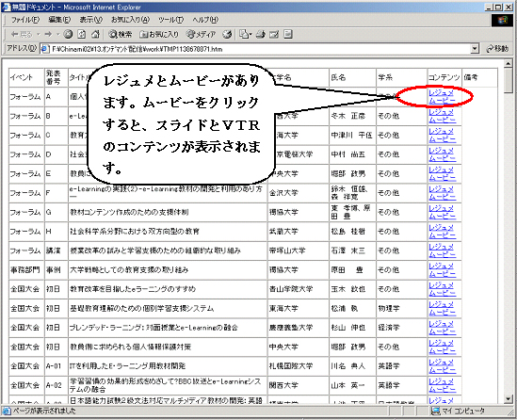
Task: Click the vertical scrollbar up arrow
Action: coord(509,63)
